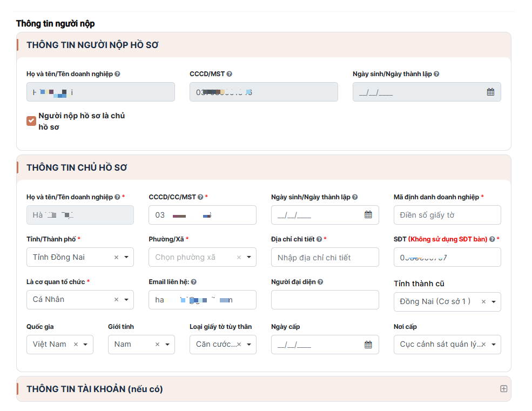This screenshot has width=532, height=411.
Task: Click the Địa chỉ chi tiết input
Action: pyautogui.click(x=325, y=258)
